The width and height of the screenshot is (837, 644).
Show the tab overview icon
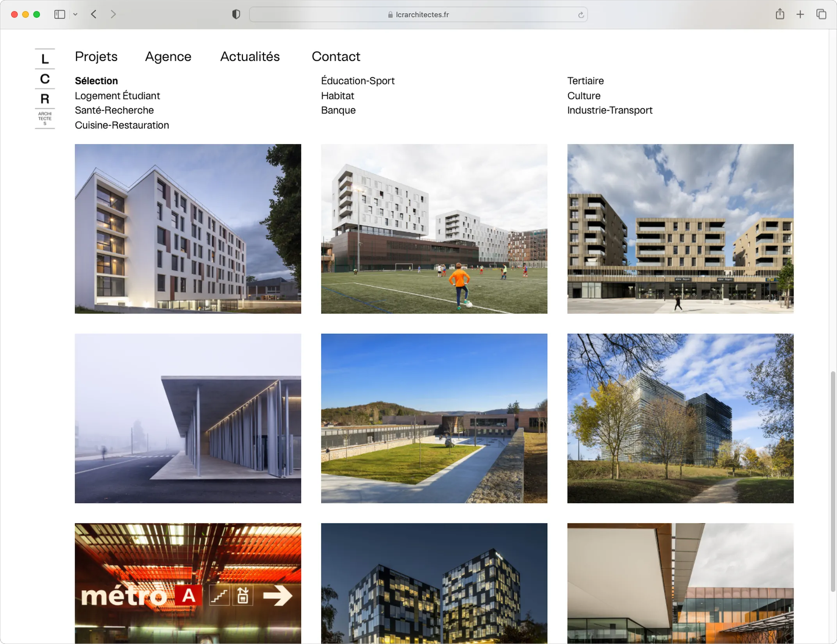pos(821,14)
